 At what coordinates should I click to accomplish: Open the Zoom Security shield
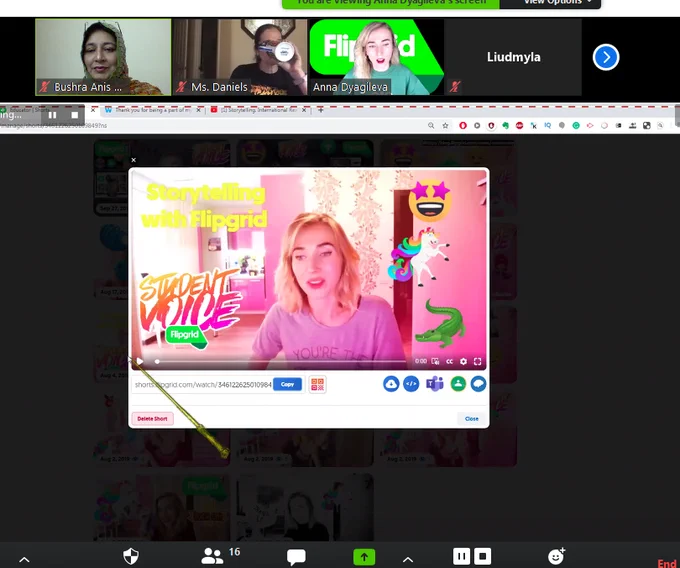[x=131, y=556]
